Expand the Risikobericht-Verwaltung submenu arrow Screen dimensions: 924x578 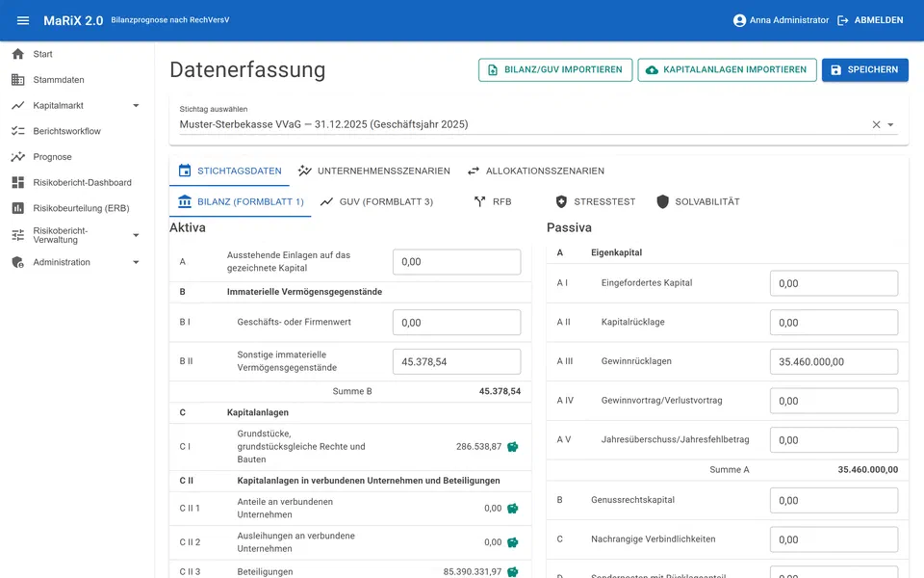[136, 235]
